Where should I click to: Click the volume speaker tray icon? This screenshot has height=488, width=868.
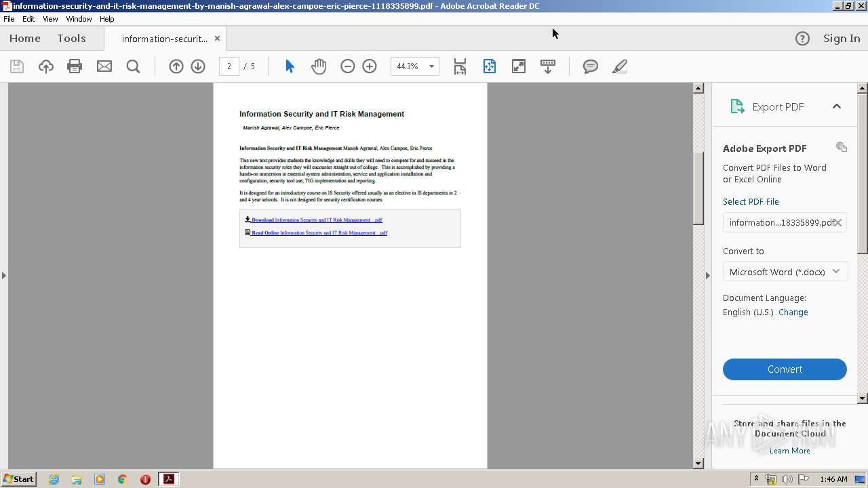787,479
